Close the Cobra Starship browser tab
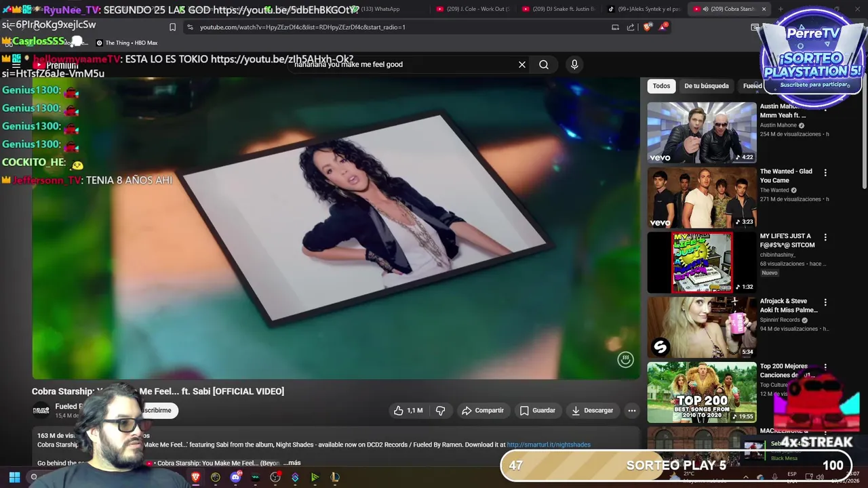Viewport: 868px width, 488px height. (x=764, y=9)
